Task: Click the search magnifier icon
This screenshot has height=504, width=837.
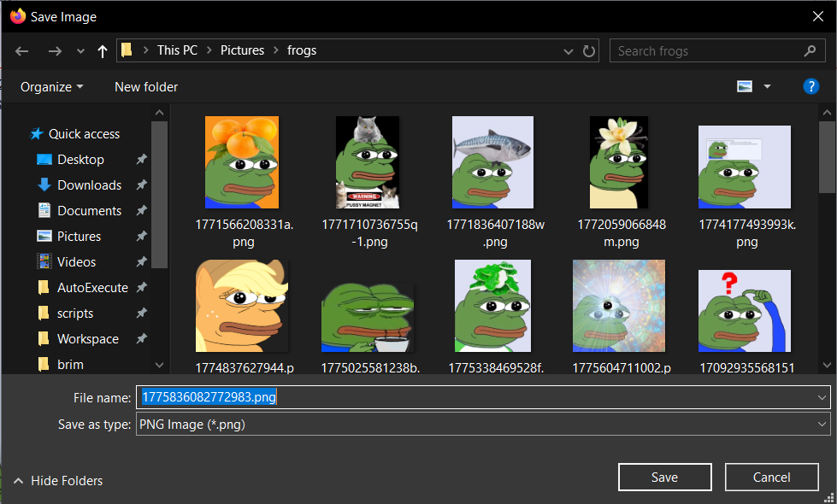Action: [810, 50]
